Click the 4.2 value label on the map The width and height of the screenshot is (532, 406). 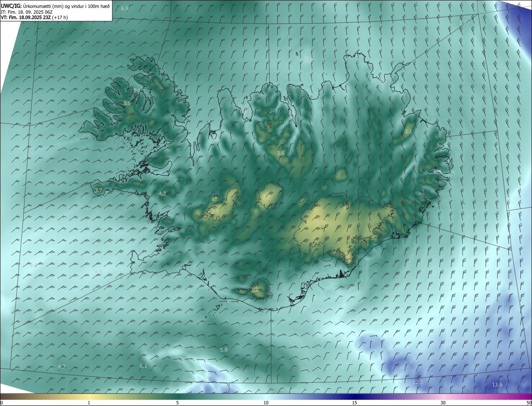coord(163,194)
